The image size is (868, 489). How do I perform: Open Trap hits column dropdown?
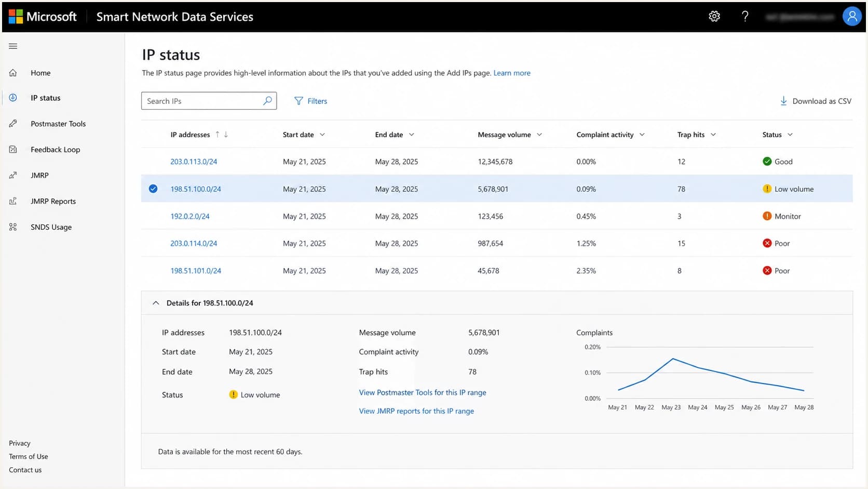713,135
